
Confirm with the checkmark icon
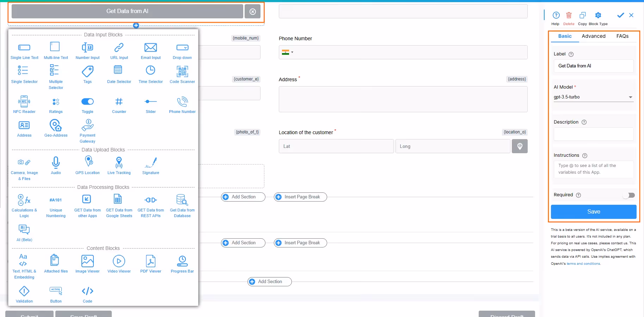tap(621, 15)
